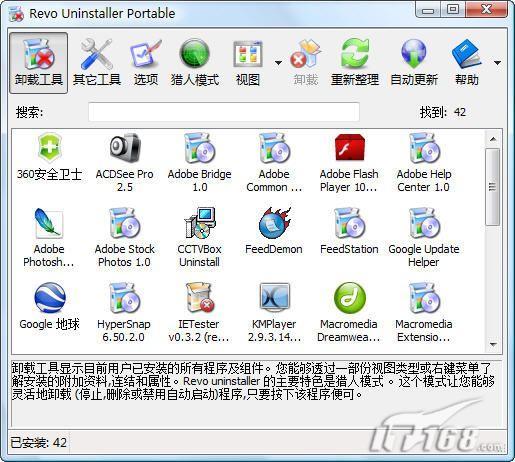Click inside the 搜索 search field
Screen dimensions: 515x462
pyautogui.click(x=224, y=112)
